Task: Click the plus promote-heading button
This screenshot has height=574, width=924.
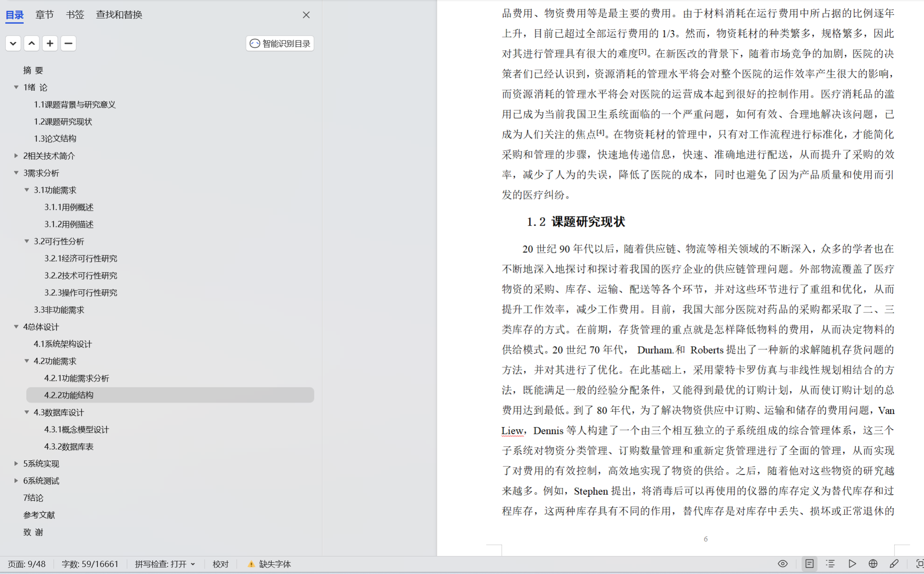Action: click(50, 43)
